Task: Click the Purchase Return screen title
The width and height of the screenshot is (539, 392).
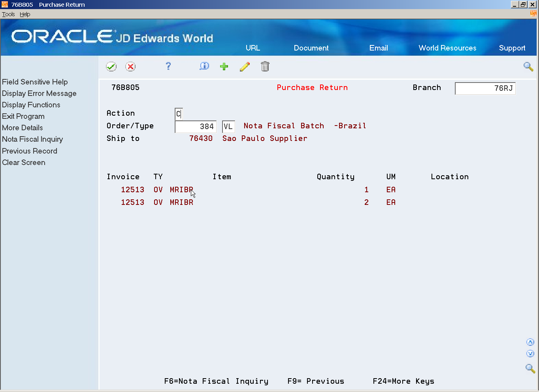Action: [312, 88]
